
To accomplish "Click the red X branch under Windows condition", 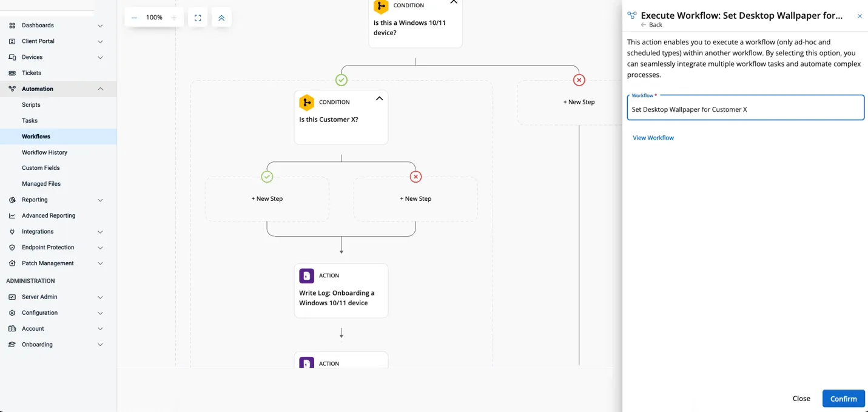I will coord(579,80).
